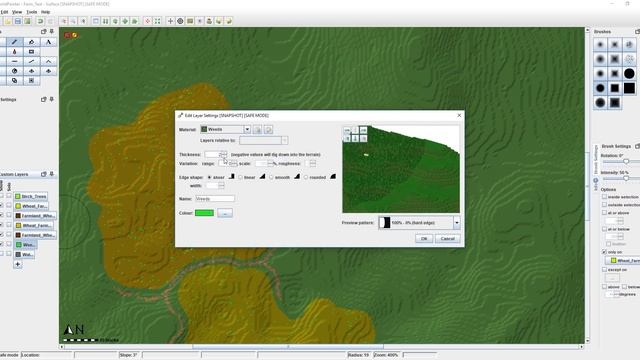Adjust the Variation scale spinner arrows
Screen dimensions: 640x360
click(x=270, y=163)
